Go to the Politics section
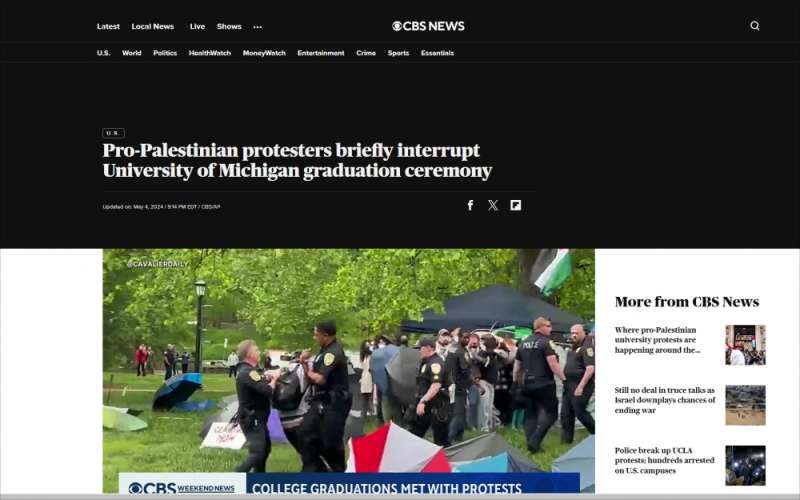The width and height of the screenshot is (800, 500). click(165, 53)
